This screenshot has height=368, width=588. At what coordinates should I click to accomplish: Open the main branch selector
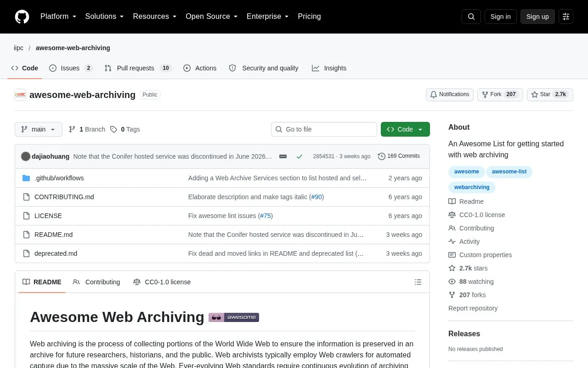tap(39, 129)
